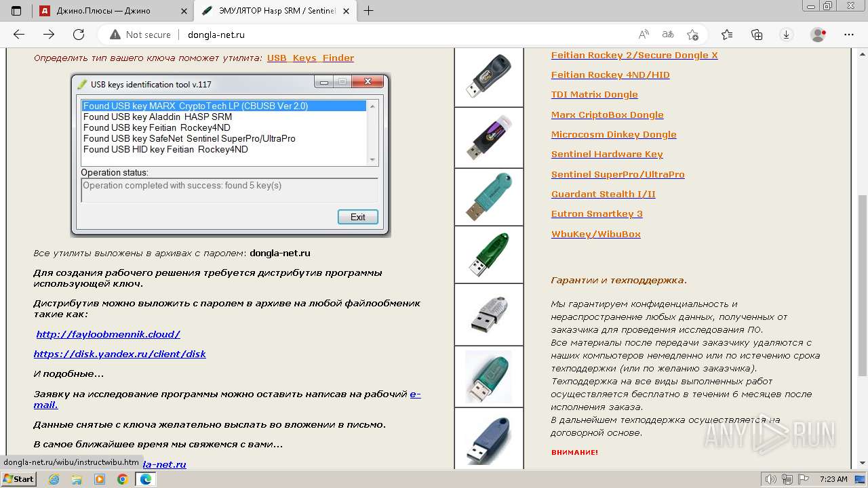Open Edge Settings and more menu
Screen dimensions: 868x488
849,35
